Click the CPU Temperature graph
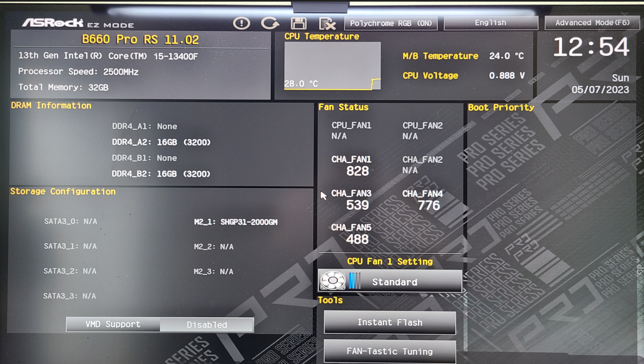This screenshot has width=644, height=364. pos(332,66)
